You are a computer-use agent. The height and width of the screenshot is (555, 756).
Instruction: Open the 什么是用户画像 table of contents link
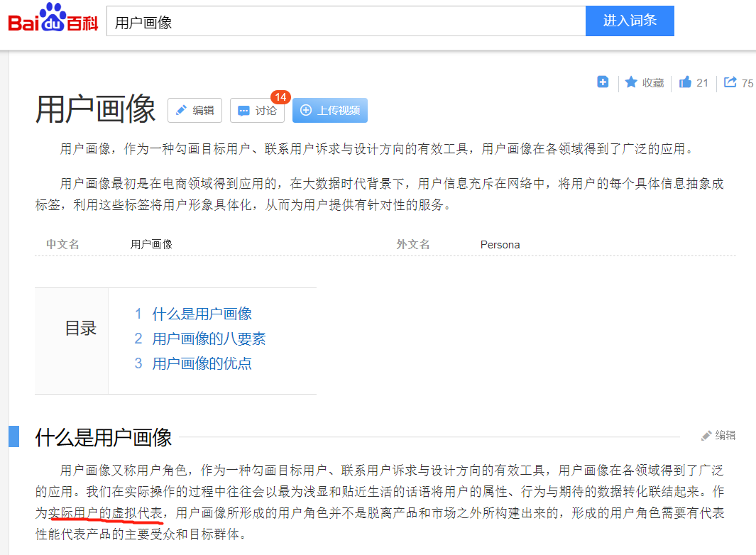202,313
